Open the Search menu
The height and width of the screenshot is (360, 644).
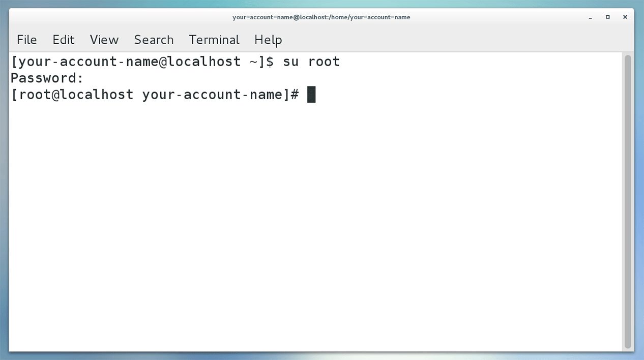tap(154, 40)
